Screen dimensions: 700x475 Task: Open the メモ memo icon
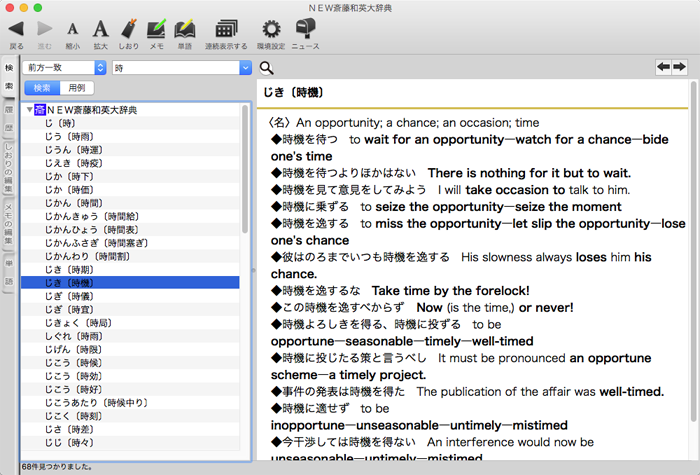[x=156, y=29]
